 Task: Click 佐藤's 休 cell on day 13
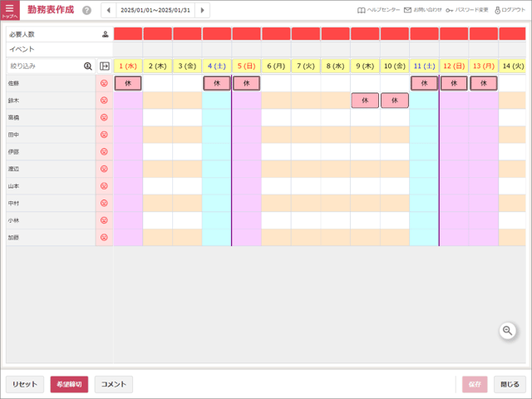click(x=484, y=83)
